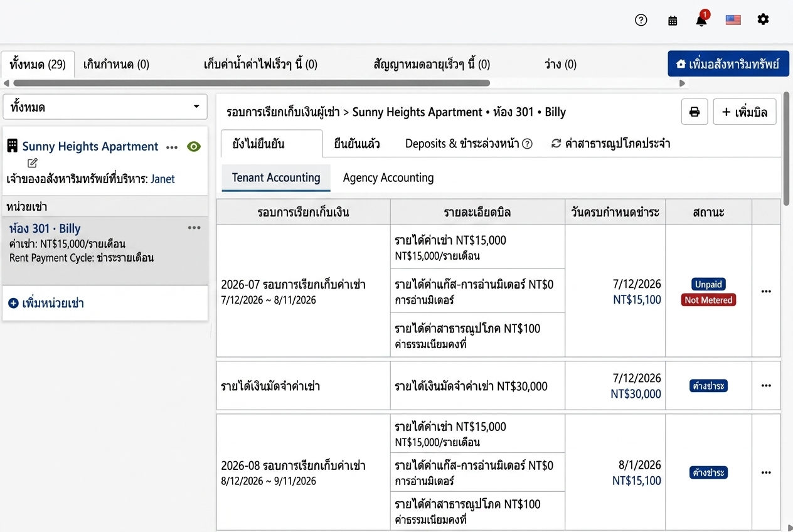
Task: Change language via the US flag icon
Action: coord(733,19)
